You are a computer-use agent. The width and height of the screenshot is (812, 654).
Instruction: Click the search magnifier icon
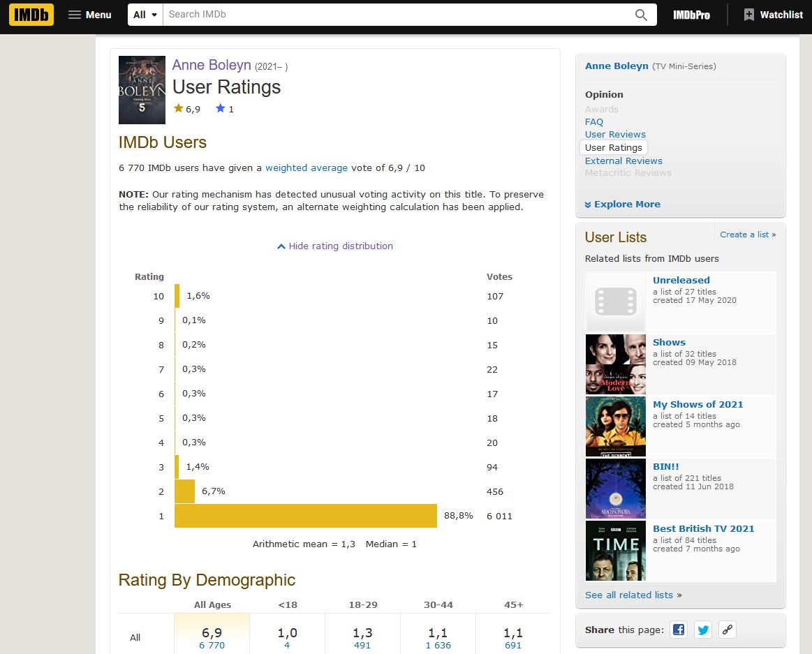point(641,15)
